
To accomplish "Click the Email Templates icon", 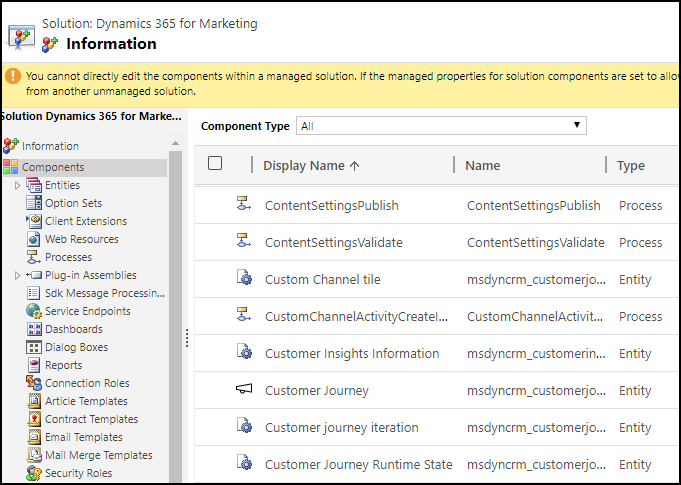I will (x=34, y=437).
